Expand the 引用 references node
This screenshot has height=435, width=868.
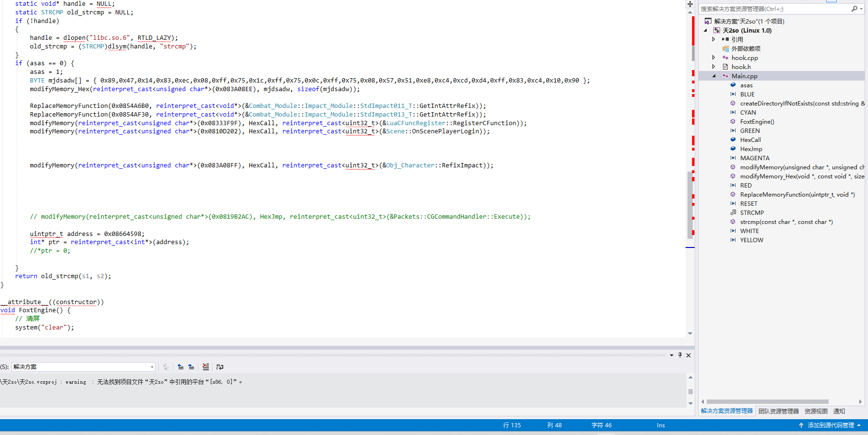point(713,39)
